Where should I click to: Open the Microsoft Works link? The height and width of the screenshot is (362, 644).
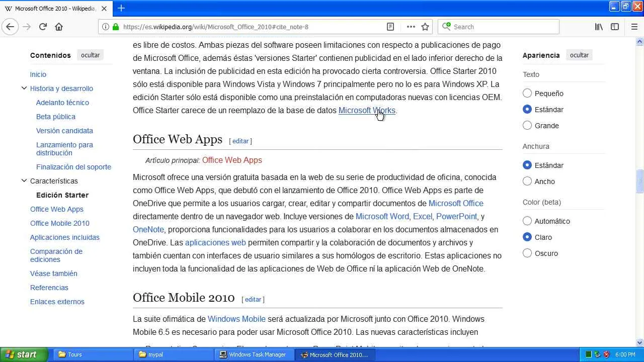pos(367,111)
